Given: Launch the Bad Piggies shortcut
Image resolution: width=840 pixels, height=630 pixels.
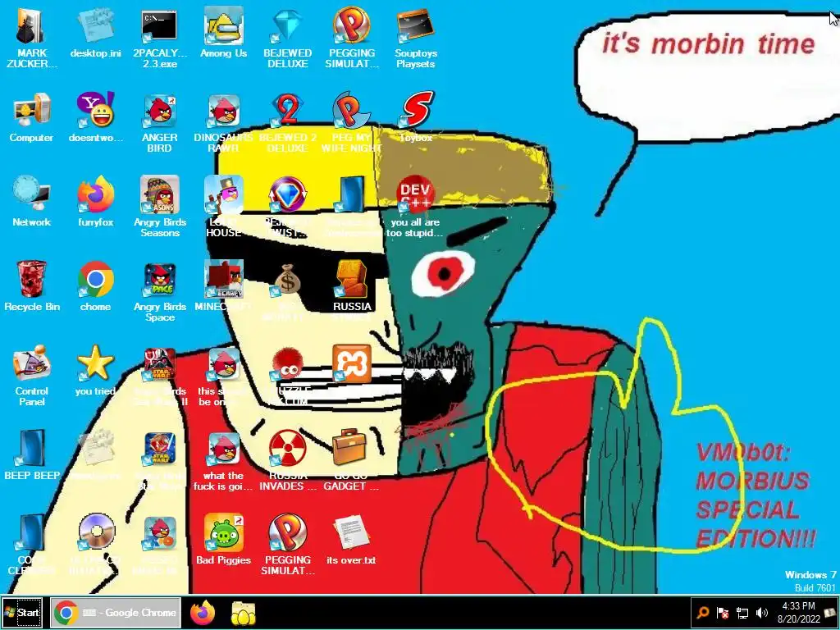Looking at the screenshot, I should (223, 532).
